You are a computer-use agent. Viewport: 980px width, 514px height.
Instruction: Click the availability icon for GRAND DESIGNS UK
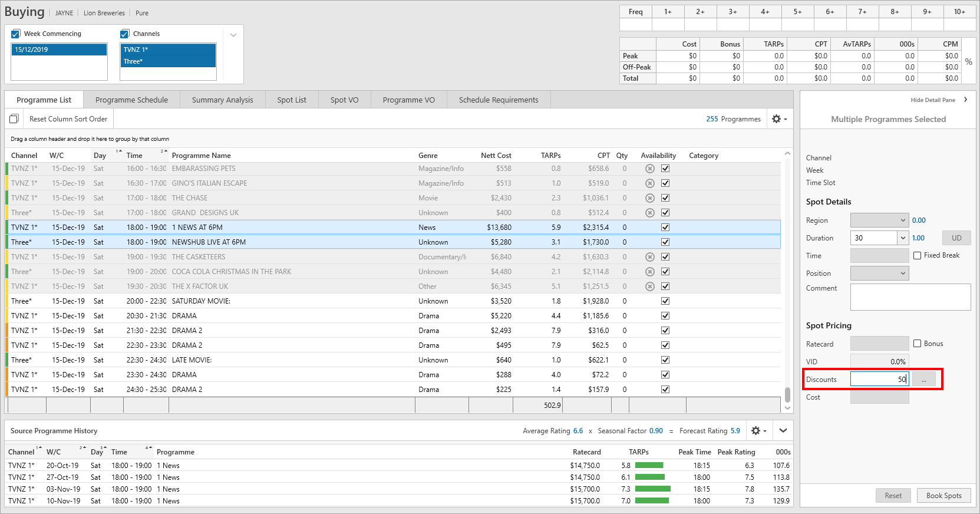pyautogui.click(x=650, y=213)
